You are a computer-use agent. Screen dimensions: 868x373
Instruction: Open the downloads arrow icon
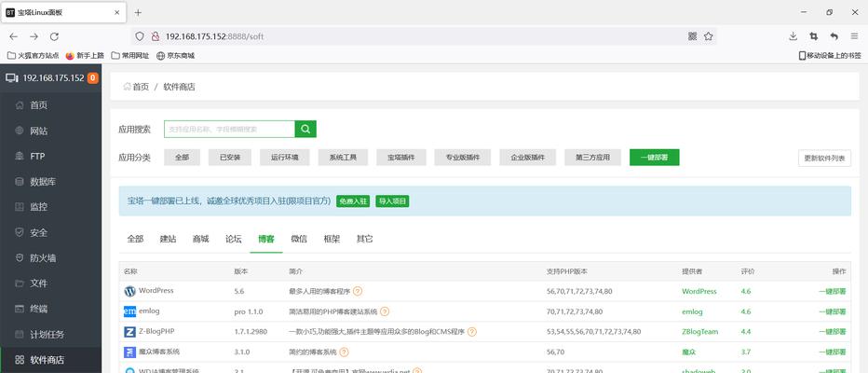click(x=793, y=36)
